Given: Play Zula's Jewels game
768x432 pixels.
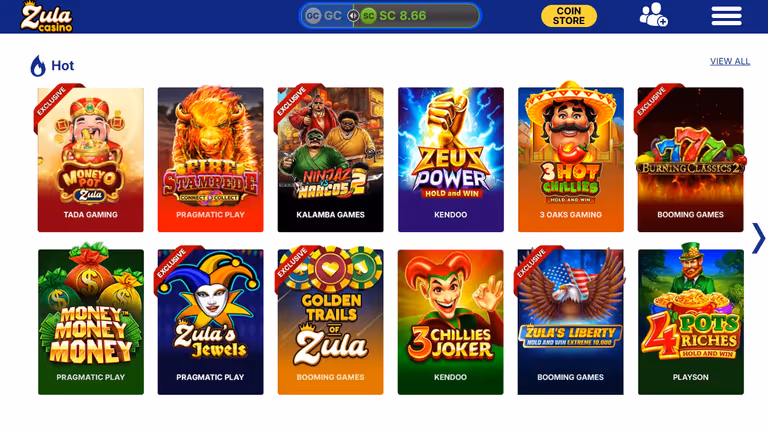Looking at the screenshot, I should [x=211, y=322].
